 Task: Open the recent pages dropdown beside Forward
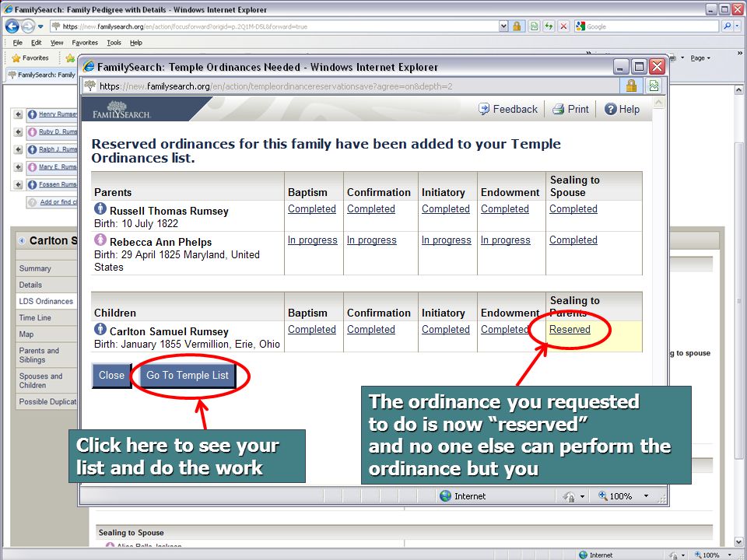click(40, 26)
